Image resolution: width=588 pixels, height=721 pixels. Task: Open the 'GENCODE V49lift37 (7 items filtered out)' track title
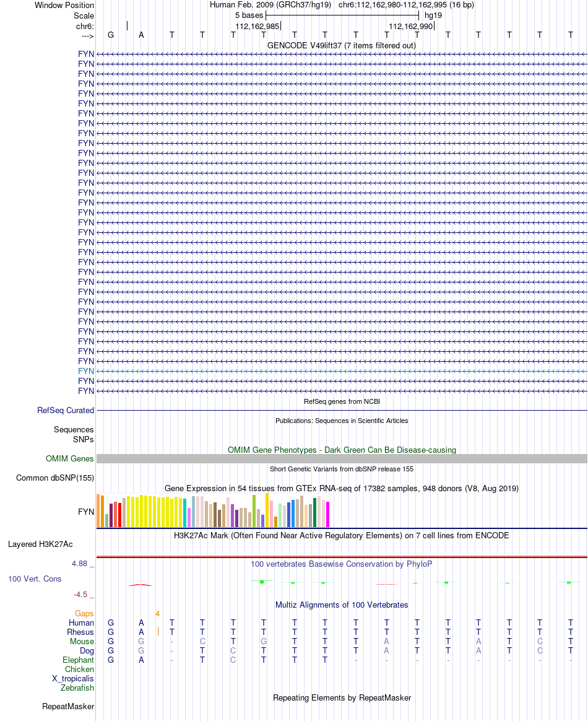coord(341,45)
